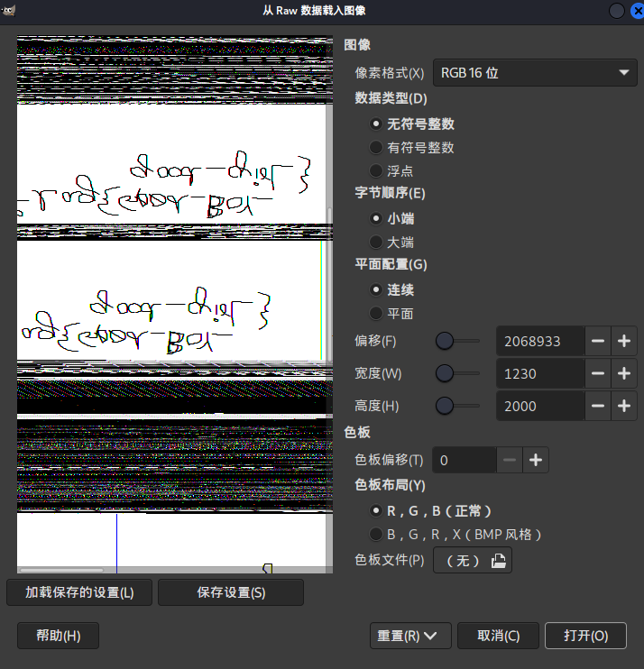Decrease 偏移 with minus button
Viewport: 644px width, 669px height.
coord(598,341)
